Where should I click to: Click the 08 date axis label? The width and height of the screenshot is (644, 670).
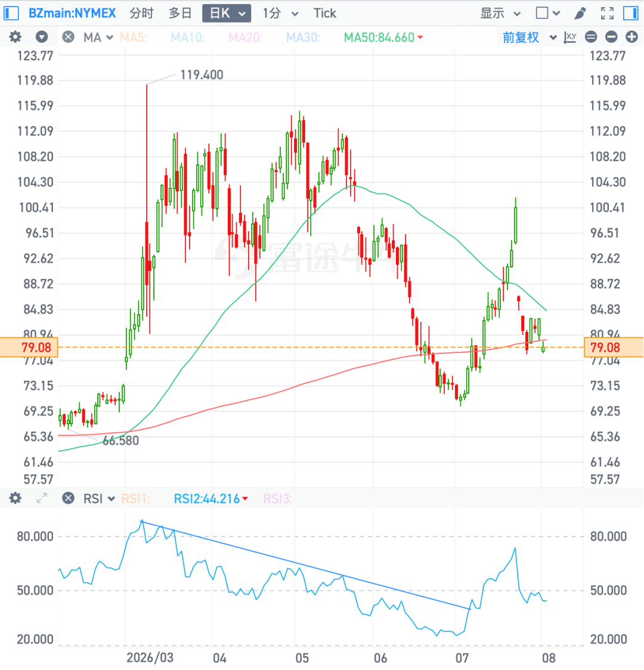pos(549,657)
